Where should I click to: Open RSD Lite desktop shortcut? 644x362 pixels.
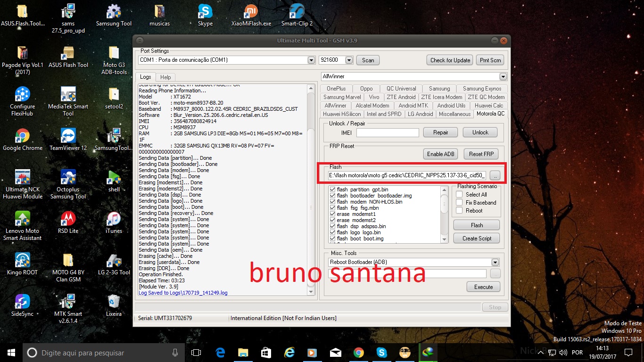[68, 222]
